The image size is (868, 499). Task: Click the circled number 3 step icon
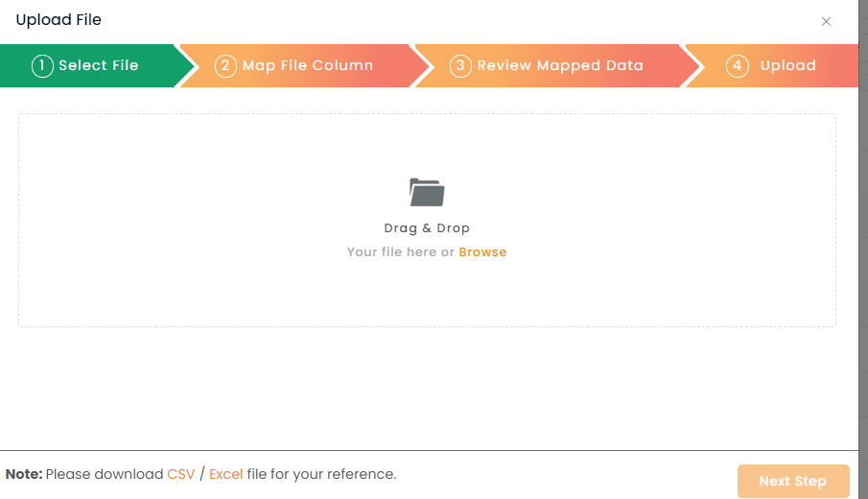click(x=460, y=66)
